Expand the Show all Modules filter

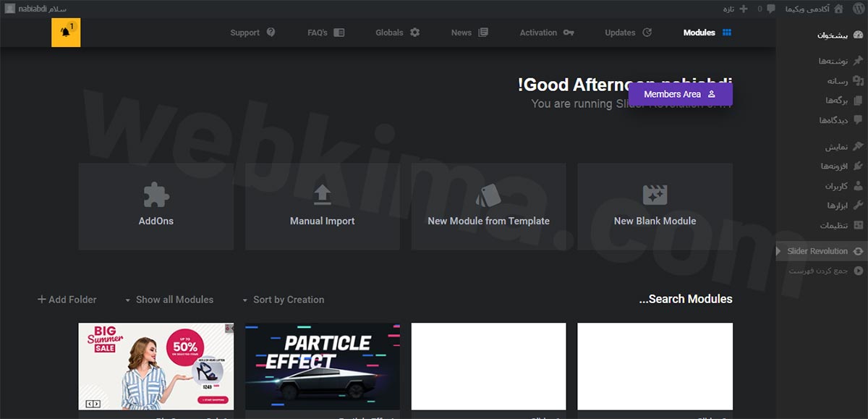(169, 300)
